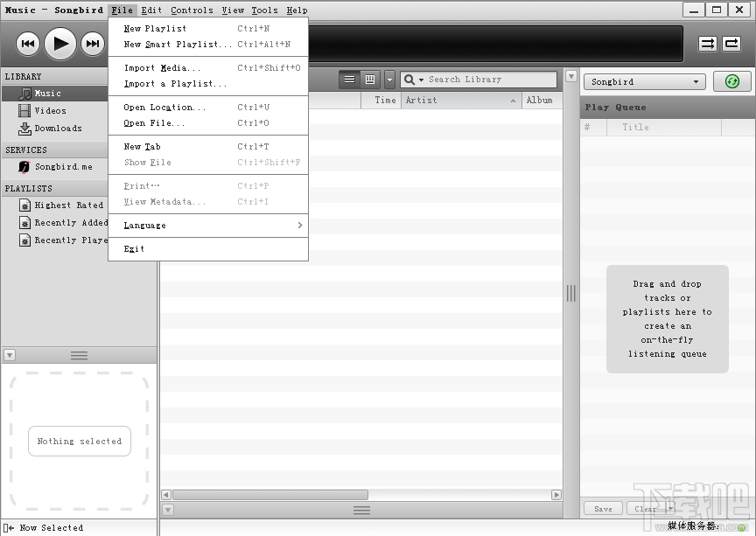Viewport: 756px width, 536px height.
Task: Click the Previous track button
Action: (x=28, y=44)
